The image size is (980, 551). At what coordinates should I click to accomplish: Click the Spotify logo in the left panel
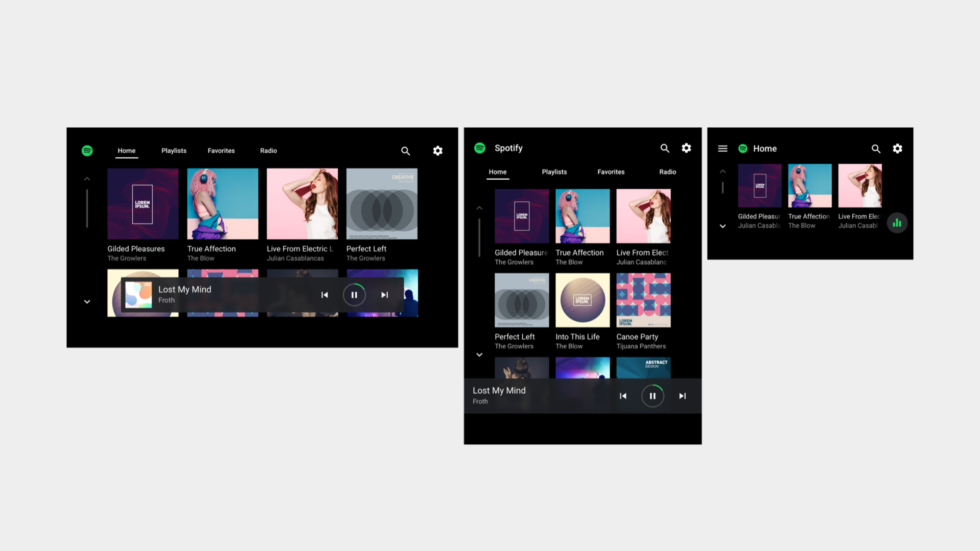click(x=87, y=151)
